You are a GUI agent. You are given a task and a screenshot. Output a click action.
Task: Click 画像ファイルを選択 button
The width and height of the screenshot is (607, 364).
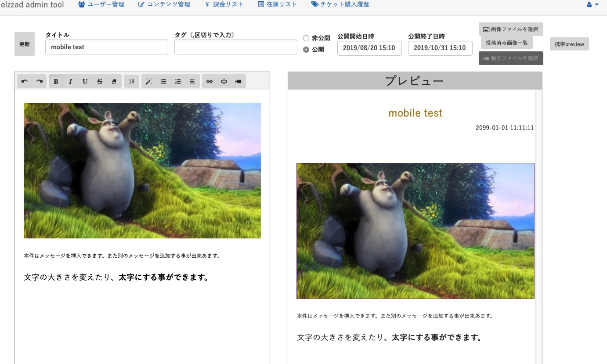point(511,29)
